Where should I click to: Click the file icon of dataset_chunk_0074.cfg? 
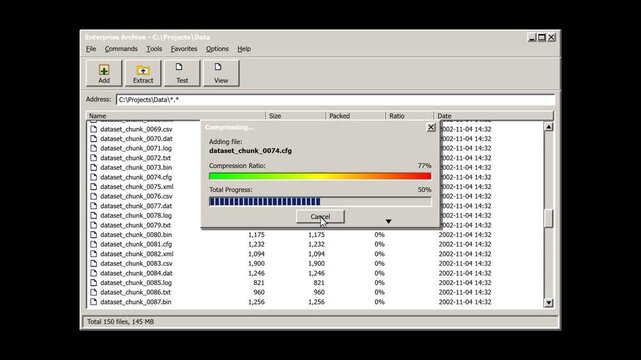point(94,177)
